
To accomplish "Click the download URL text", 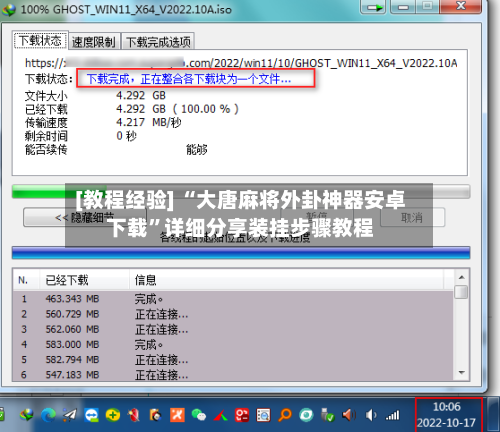I will coord(241,63).
